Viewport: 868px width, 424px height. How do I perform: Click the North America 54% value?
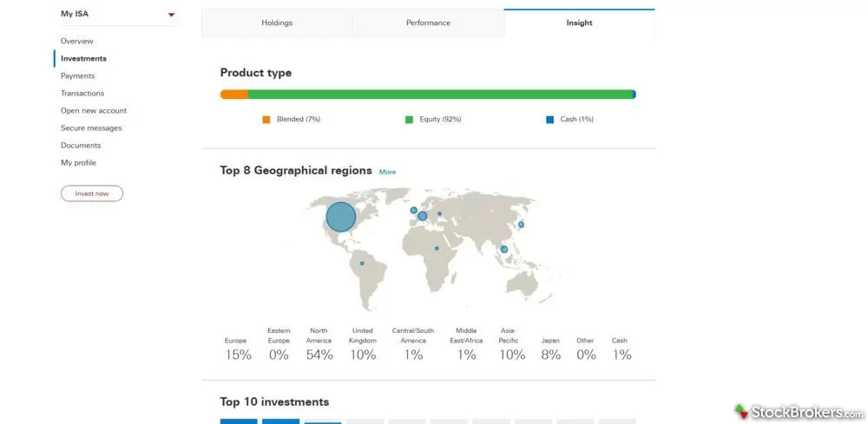point(319,355)
